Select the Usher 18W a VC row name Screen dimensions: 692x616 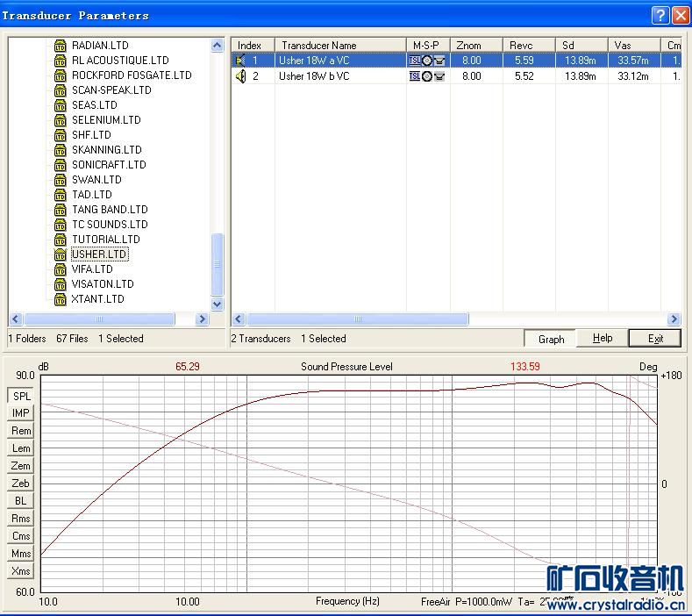[x=314, y=61]
